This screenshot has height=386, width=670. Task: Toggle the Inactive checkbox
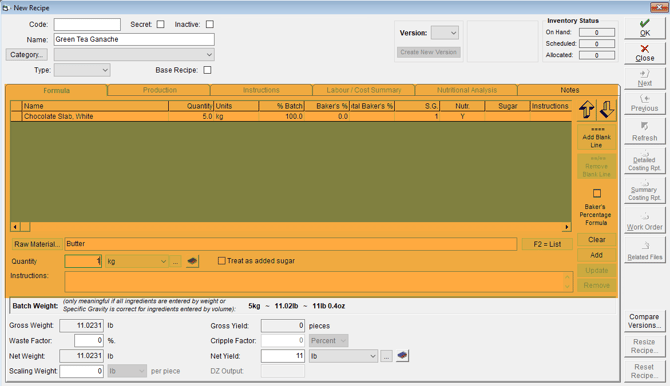pyautogui.click(x=210, y=24)
